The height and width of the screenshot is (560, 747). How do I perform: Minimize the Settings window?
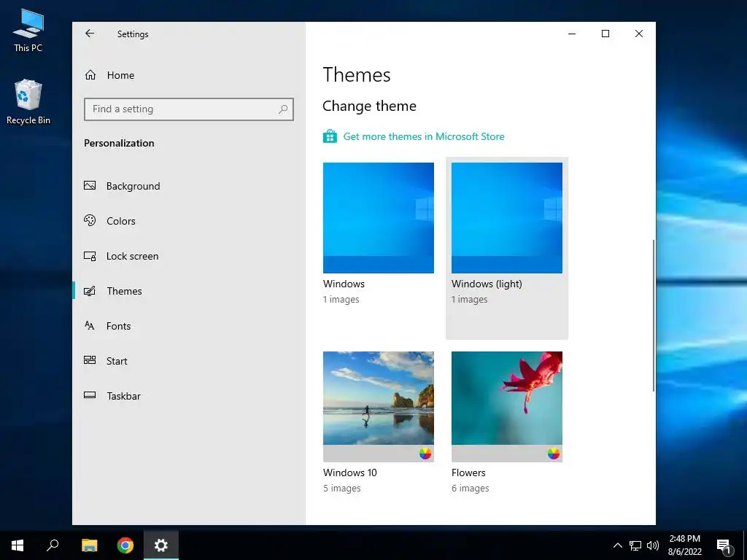pos(572,34)
